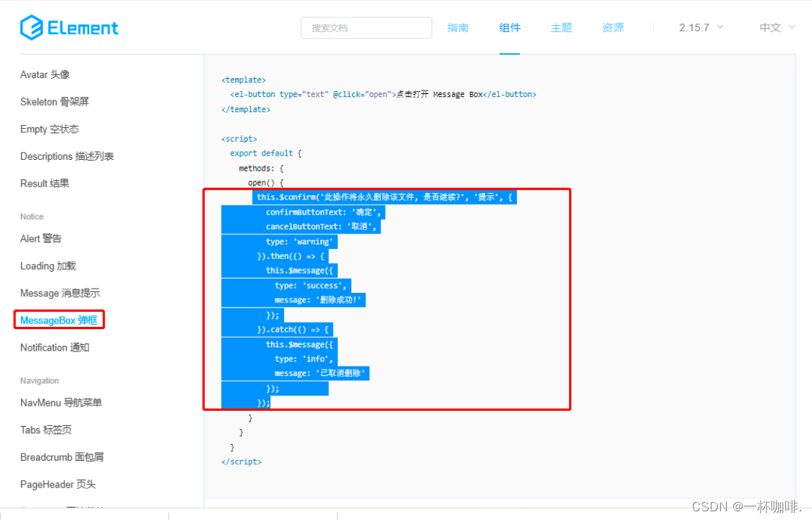The height and width of the screenshot is (520, 812).
Task: Go to Empty 空状态 page
Action: point(50,129)
